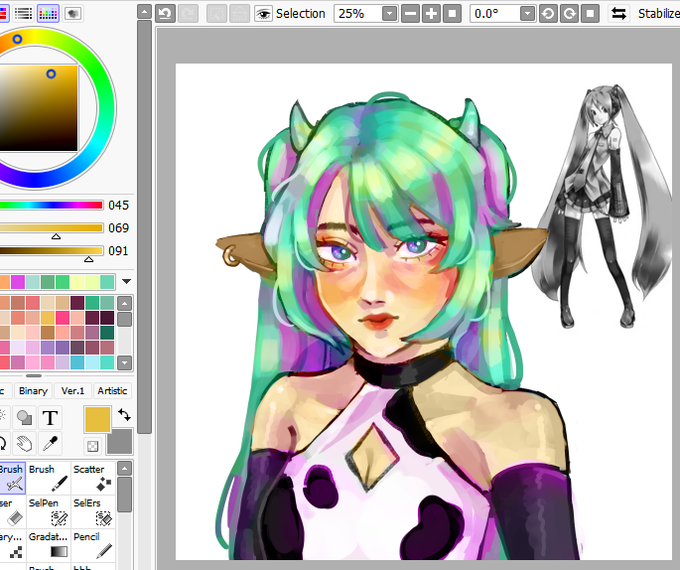680x570 pixels.
Task: Toggle the color swatches grid panel
Action: (x=48, y=14)
